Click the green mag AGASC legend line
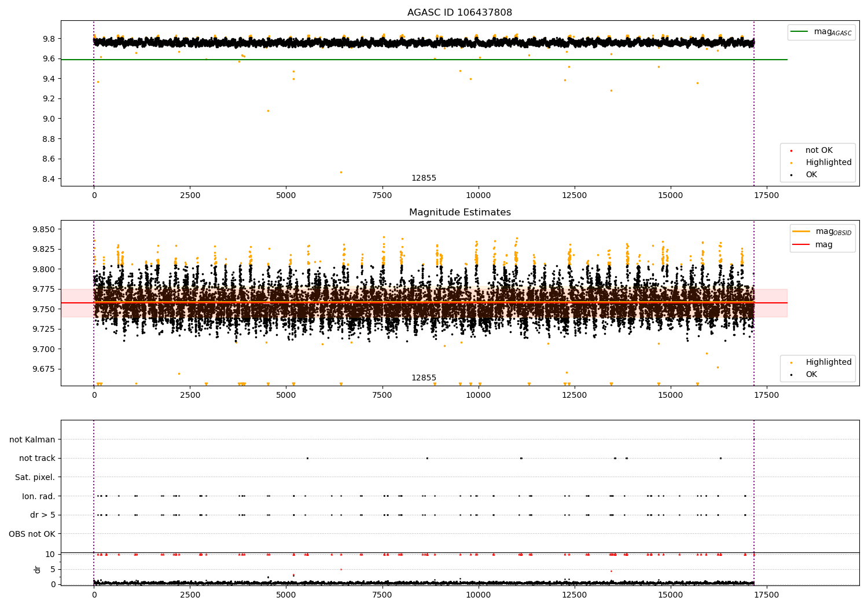868x608 pixels. (x=800, y=32)
